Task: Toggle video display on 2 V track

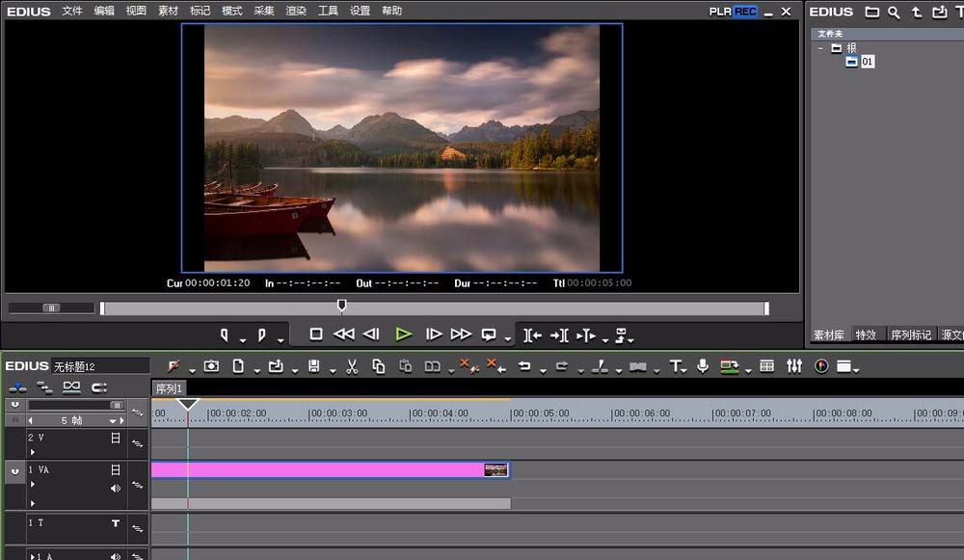Action: (115, 438)
